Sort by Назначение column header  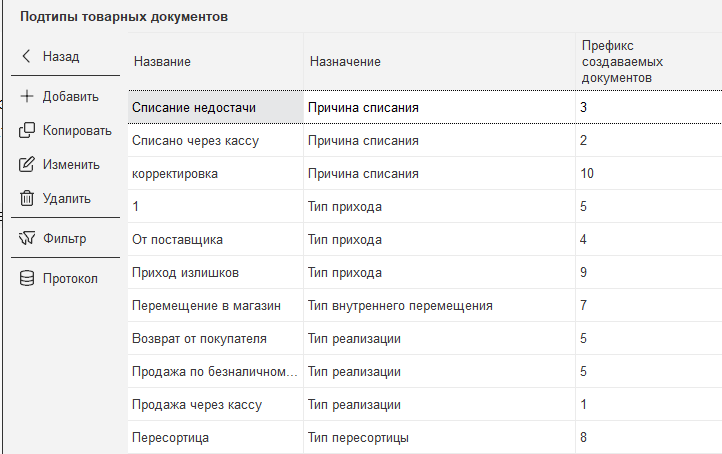345,62
